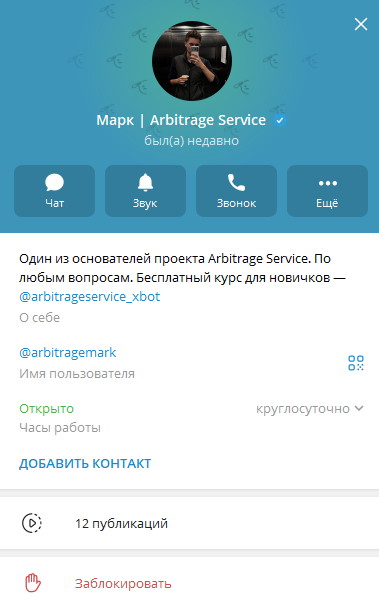The width and height of the screenshot is (379, 605).
Task: Copy the username @arbitragemark
Action: click(x=68, y=352)
